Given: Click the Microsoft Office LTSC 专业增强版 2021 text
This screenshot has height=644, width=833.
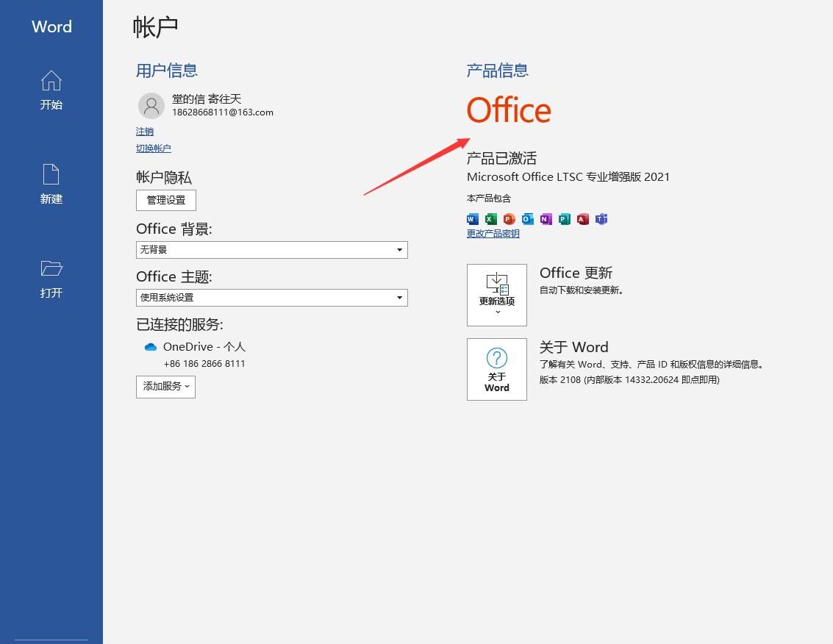Looking at the screenshot, I should 568,177.
